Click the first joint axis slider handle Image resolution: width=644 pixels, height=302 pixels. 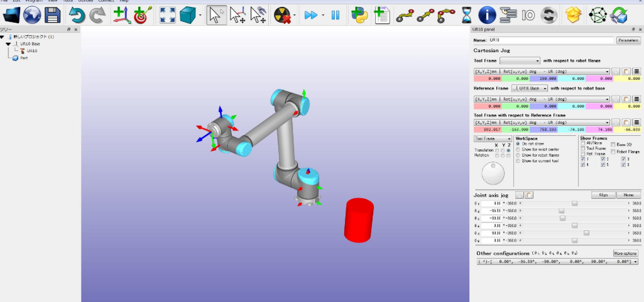tap(574, 203)
